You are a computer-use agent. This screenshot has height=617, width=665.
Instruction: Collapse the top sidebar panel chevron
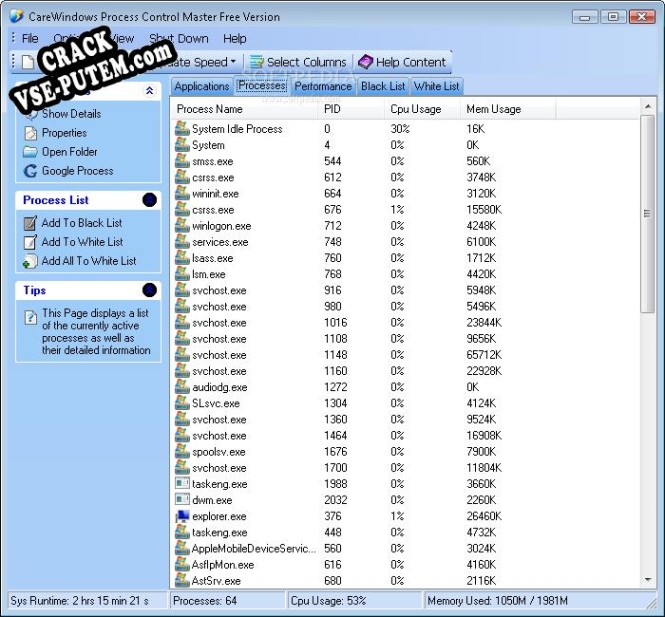click(149, 90)
